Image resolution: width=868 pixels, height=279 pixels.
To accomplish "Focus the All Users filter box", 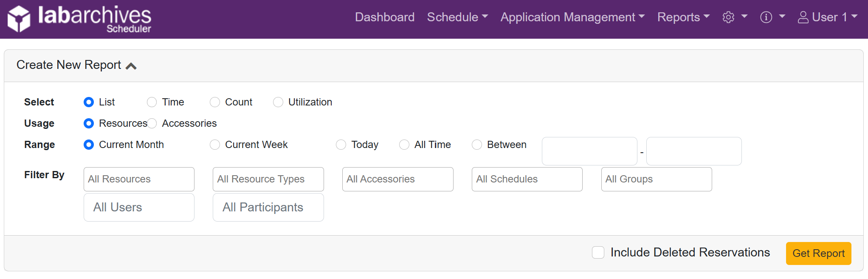I will (139, 207).
